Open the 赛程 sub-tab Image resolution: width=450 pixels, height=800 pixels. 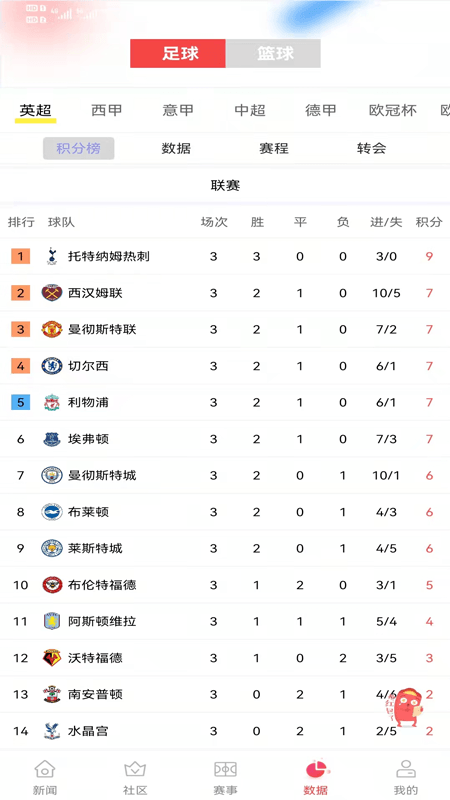point(274,148)
